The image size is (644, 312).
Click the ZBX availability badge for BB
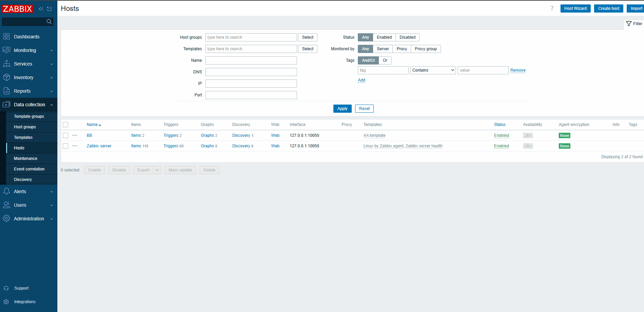click(528, 135)
